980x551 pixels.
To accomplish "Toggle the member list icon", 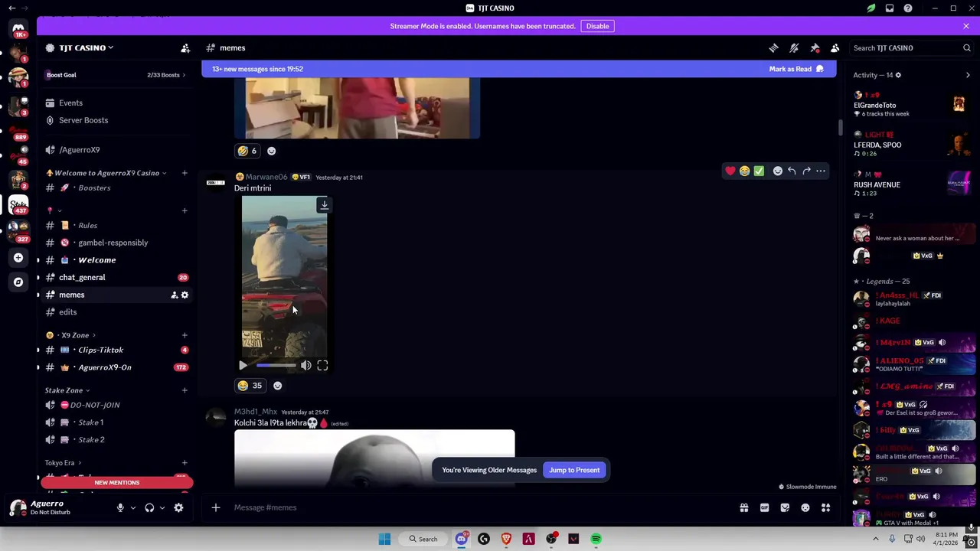I will pos(835,48).
